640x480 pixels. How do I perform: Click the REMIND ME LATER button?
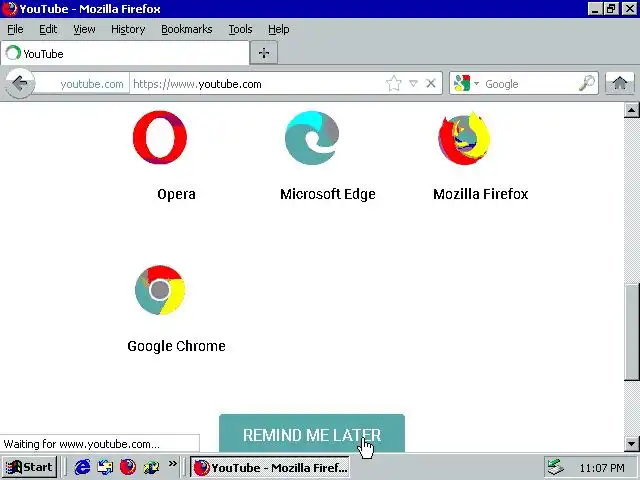[x=312, y=434]
